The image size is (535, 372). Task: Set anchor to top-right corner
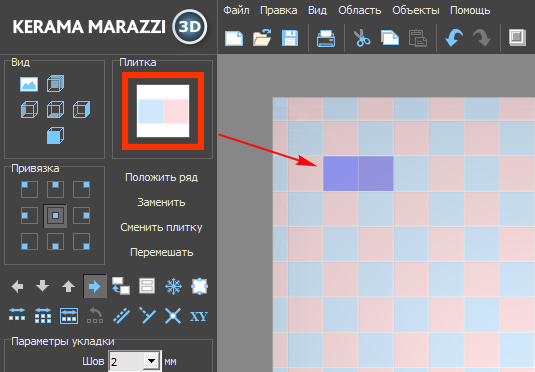pos(82,190)
